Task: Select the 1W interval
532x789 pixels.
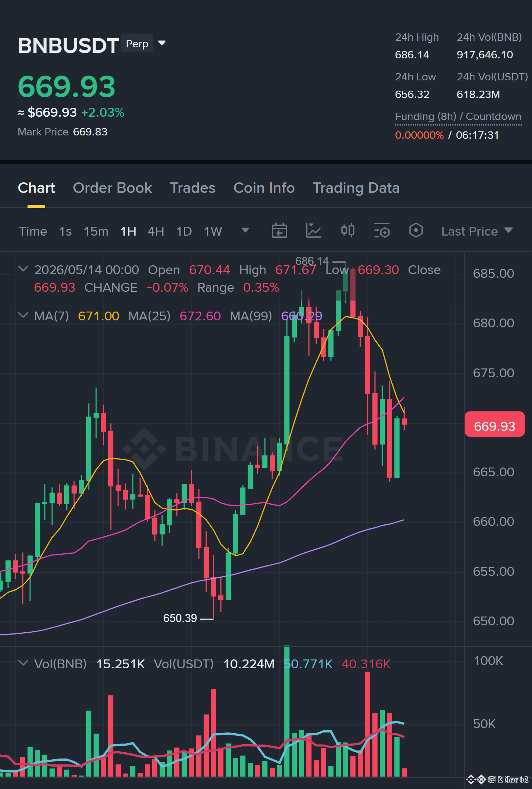Action: click(x=213, y=231)
